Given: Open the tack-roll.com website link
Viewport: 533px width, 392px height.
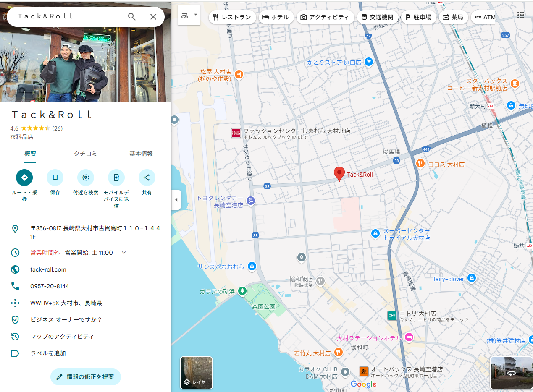Looking at the screenshot, I should (48, 269).
